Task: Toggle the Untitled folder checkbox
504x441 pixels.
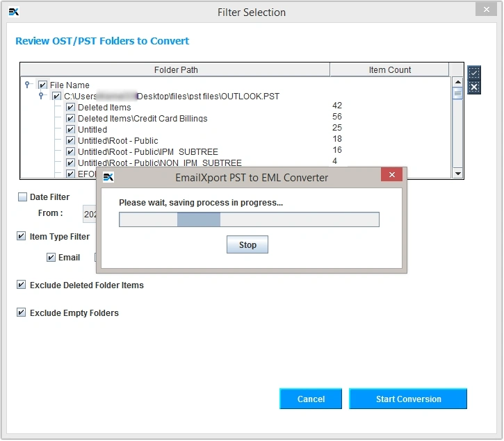Action: [x=70, y=129]
